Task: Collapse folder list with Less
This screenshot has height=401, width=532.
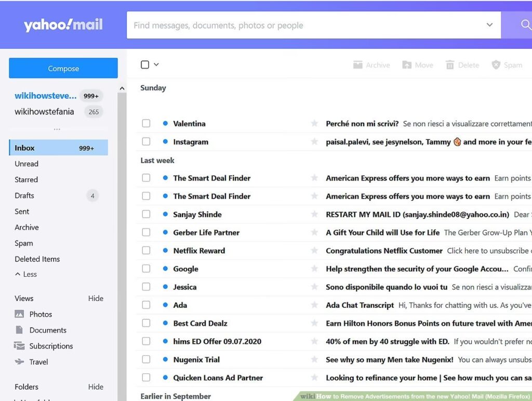Action: click(x=26, y=274)
